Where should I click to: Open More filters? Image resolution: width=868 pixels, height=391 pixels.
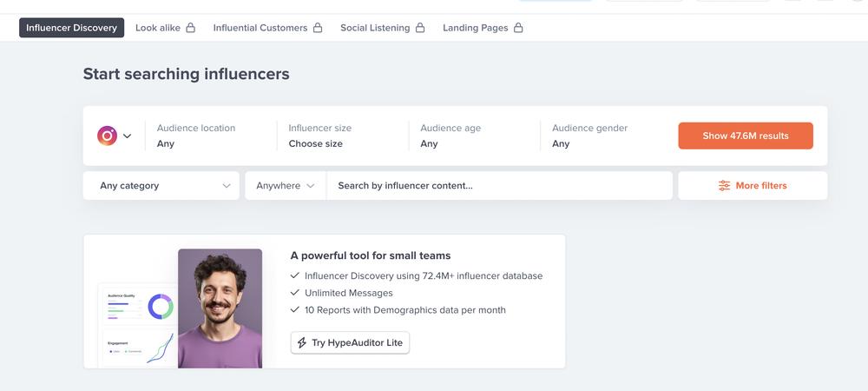coord(753,186)
